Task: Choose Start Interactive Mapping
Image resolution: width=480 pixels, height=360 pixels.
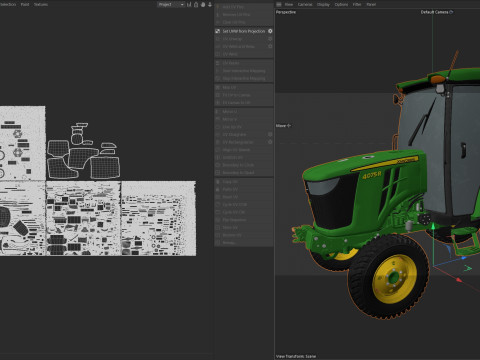Action: (x=244, y=71)
